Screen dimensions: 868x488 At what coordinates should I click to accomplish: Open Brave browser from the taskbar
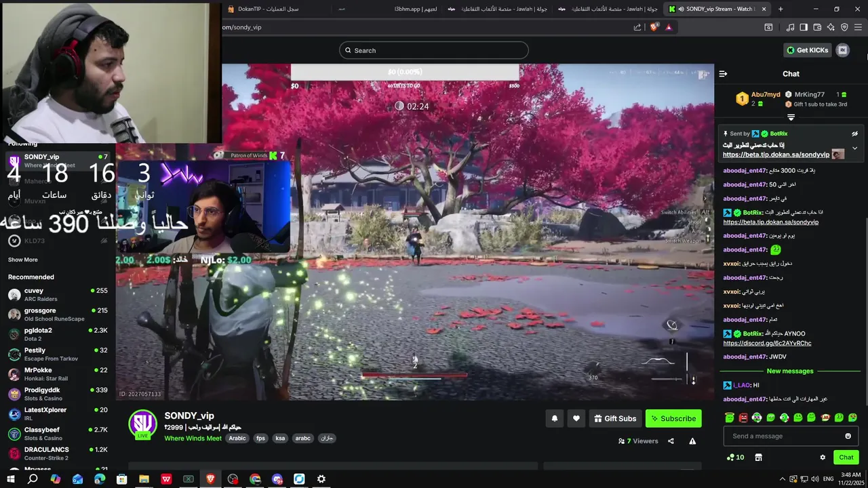coord(210,479)
